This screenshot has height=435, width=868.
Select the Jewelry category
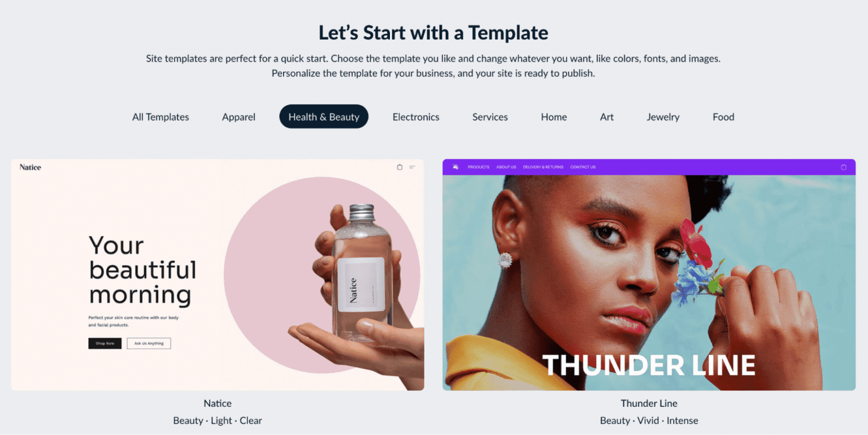click(x=663, y=117)
